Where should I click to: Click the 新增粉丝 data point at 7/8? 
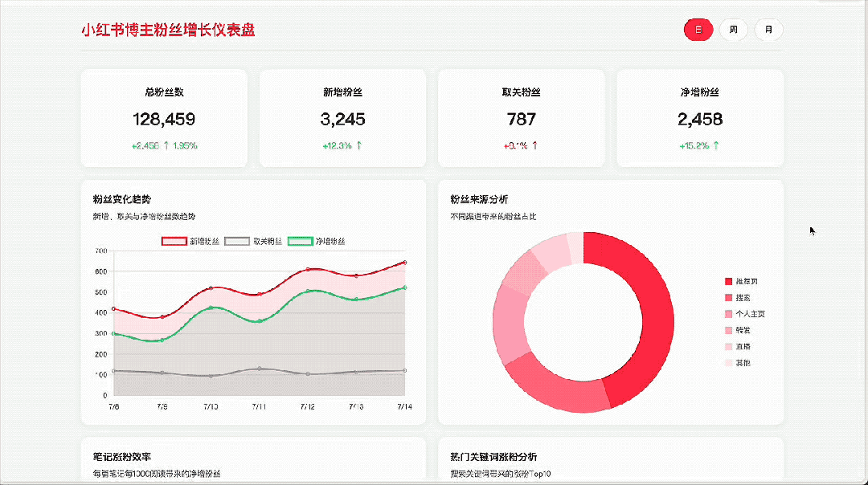pyautogui.click(x=113, y=308)
